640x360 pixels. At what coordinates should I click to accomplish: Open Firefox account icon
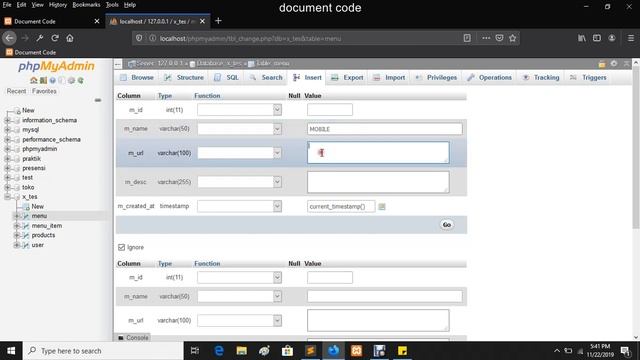tap(611, 38)
